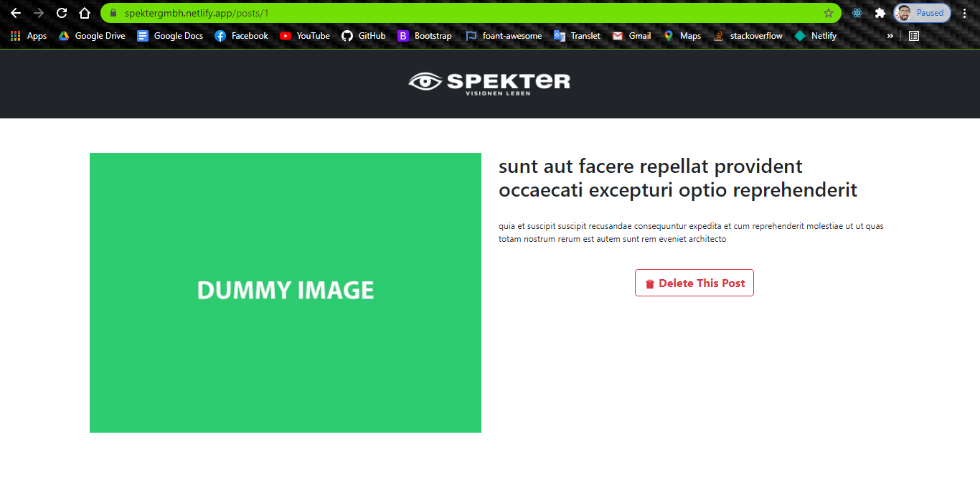Open the Extensions puzzle icon

point(880,13)
